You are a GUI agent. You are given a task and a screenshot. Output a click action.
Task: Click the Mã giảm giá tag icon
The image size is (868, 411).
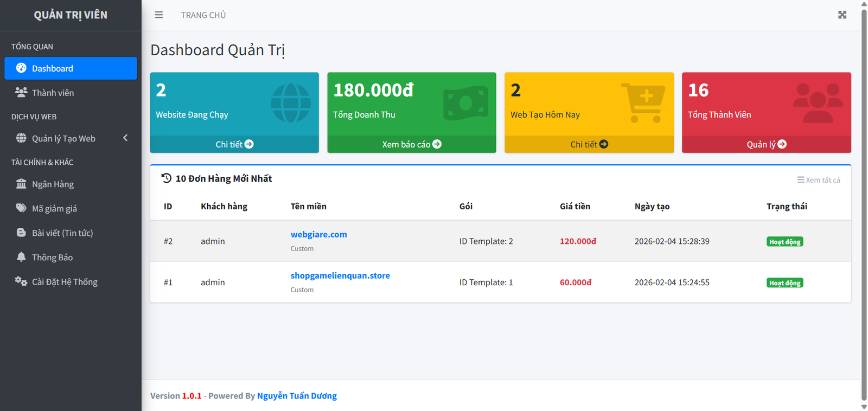pos(21,208)
